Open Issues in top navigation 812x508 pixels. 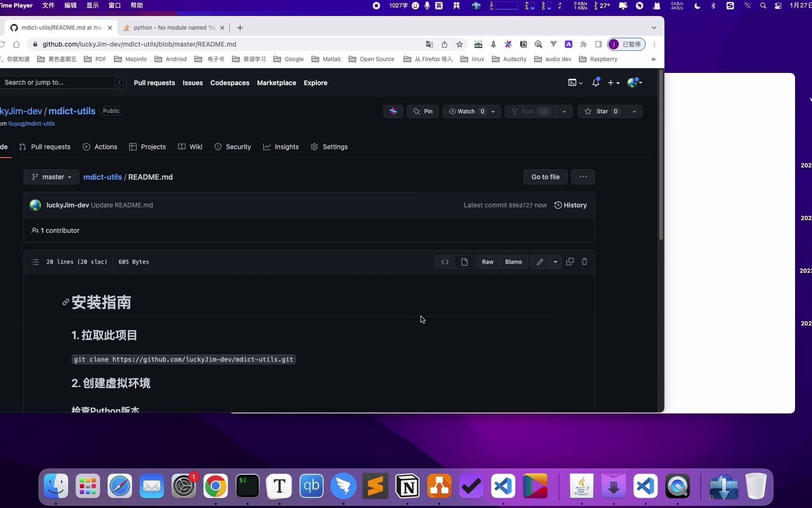click(193, 83)
